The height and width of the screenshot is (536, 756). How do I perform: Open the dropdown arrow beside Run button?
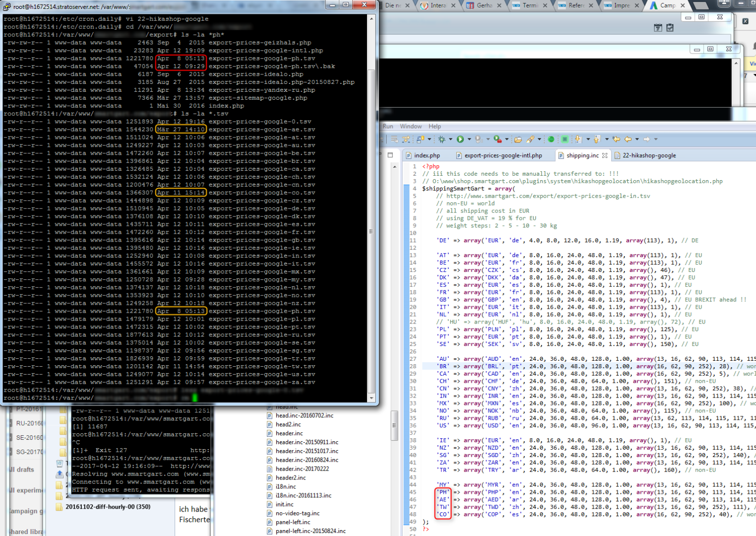coord(469,139)
